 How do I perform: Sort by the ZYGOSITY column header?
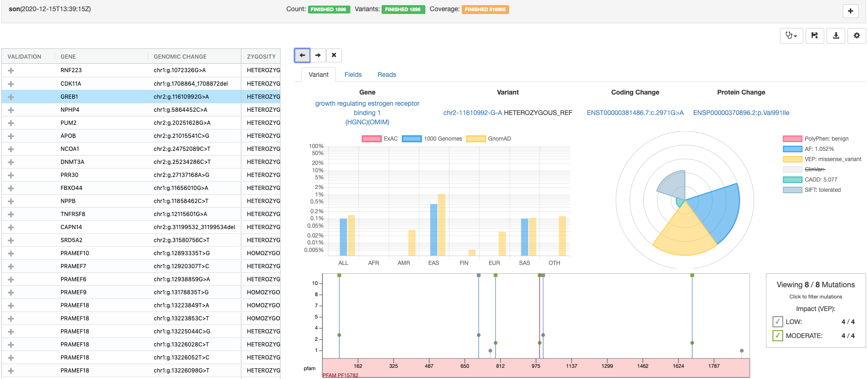(x=261, y=57)
